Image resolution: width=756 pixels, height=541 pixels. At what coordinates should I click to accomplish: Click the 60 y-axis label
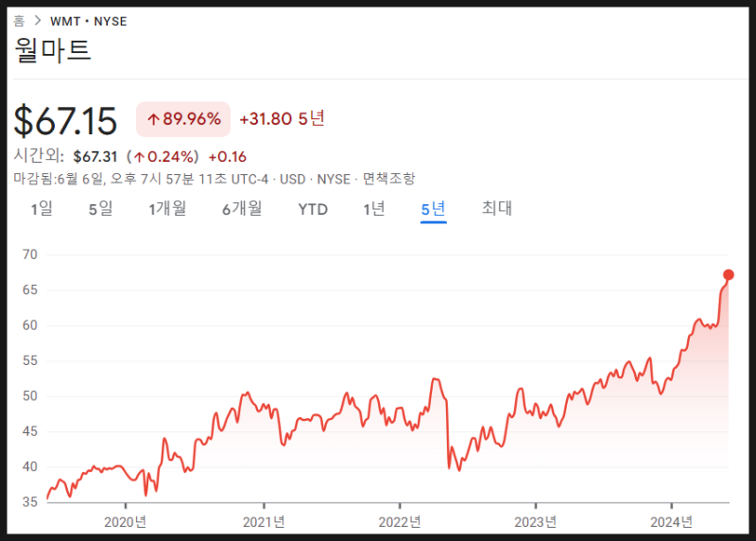pos(30,325)
